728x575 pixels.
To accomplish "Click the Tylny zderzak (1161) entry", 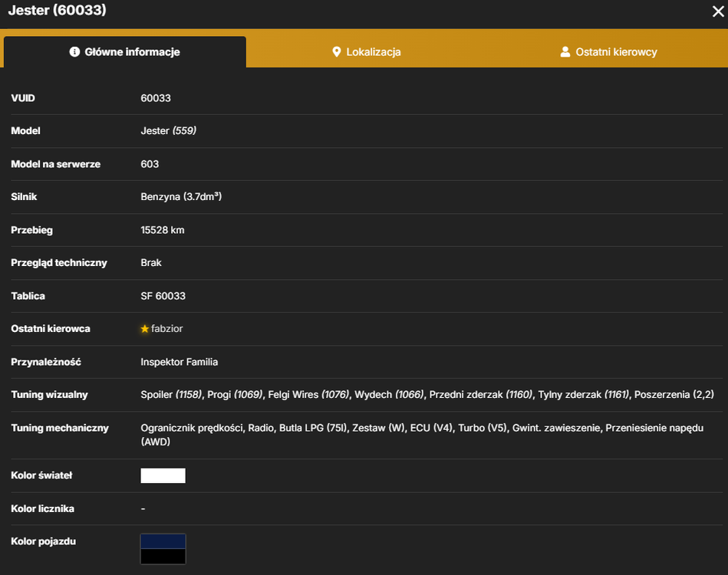I will (x=584, y=395).
